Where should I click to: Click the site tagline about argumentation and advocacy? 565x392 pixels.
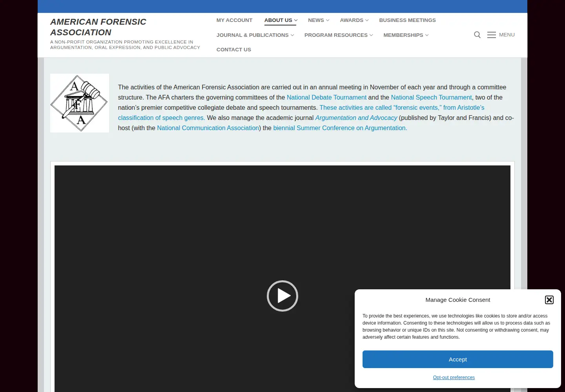pyautogui.click(x=125, y=45)
